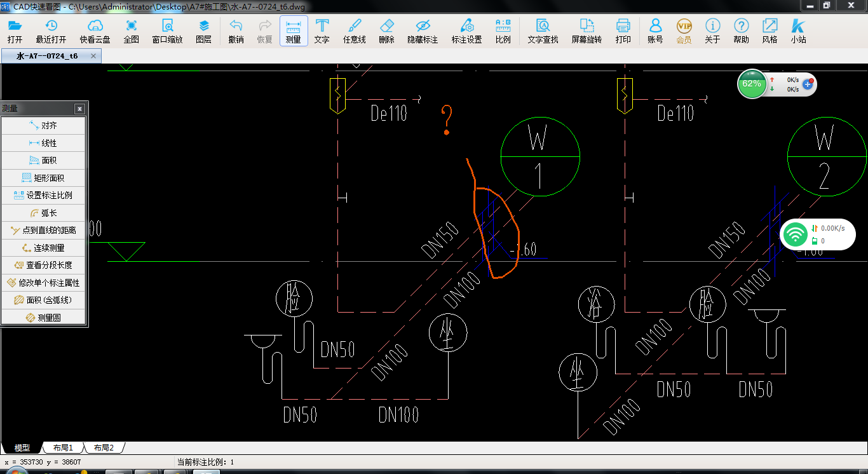Viewport: 868px width, 474px height.
Task: Close the 水-A7--0724_t6 document tab
Action: (x=93, y=56)
